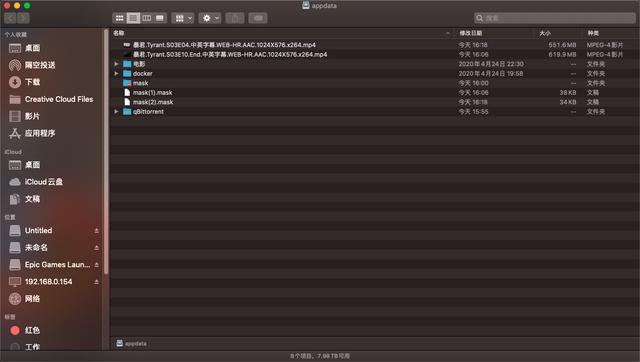
Task: Expand the qBittorrent folder disclosure triangle
Action: [x=116, y=111]
